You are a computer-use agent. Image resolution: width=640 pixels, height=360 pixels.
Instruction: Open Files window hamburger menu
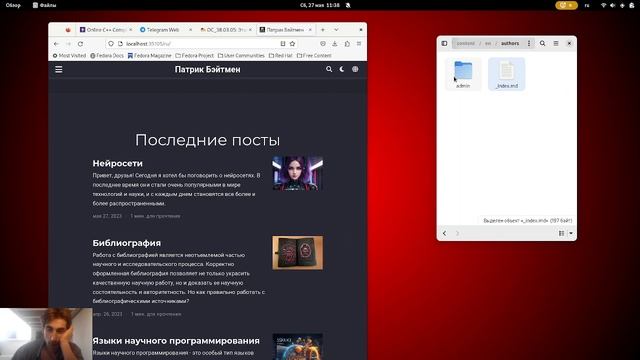pyautogui.click(x=556, y=43)
